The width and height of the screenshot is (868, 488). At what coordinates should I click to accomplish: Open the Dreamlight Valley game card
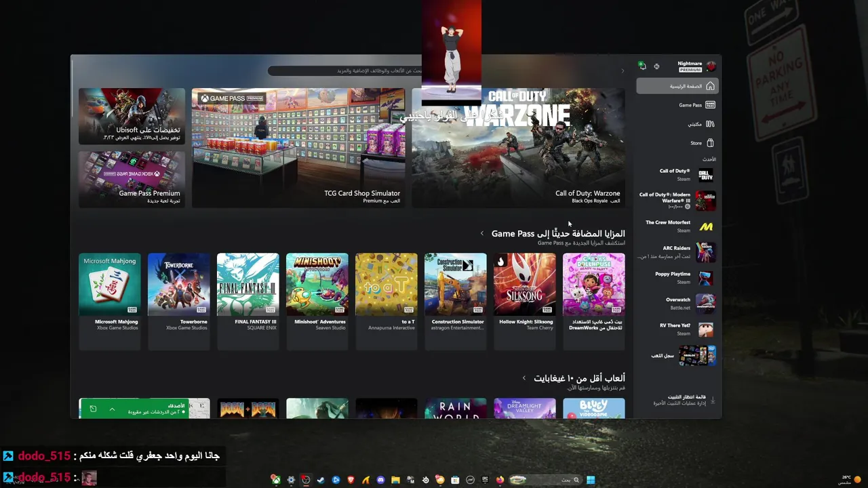click(x=525, y=409)
